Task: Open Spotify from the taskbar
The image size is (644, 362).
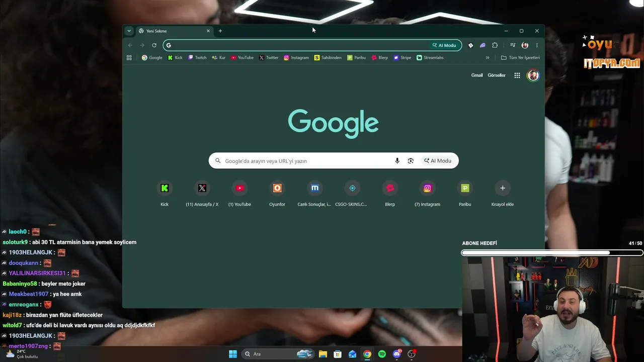Action: [382, 354]
